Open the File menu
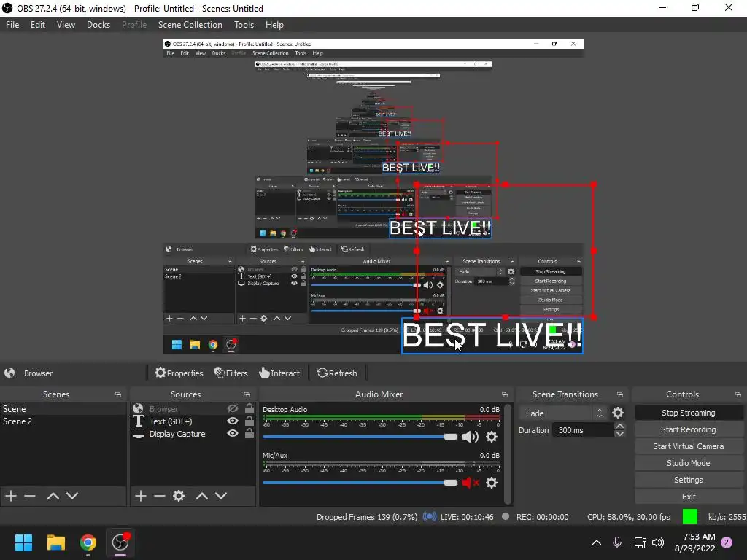 click(x=12, y=25)
